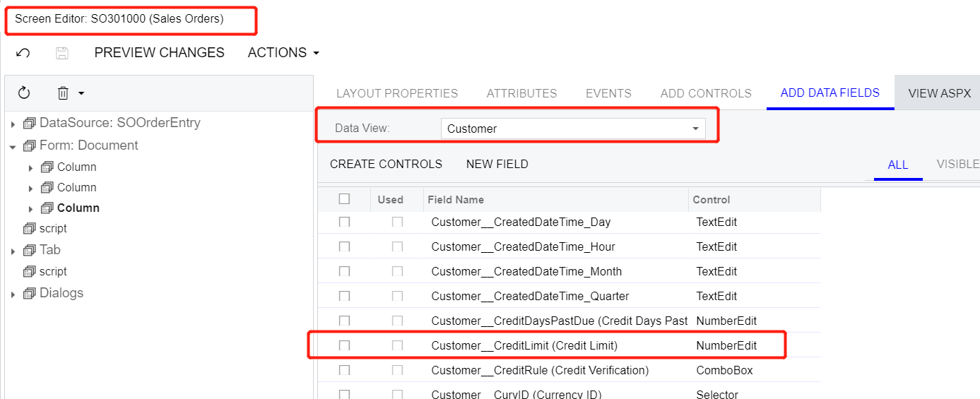This screenshot has width=980, height=399.
Task: Check the Customer__CreatedDateTime_Hour row checkbox
Action: pyautogui.click(x=344, y=246)
